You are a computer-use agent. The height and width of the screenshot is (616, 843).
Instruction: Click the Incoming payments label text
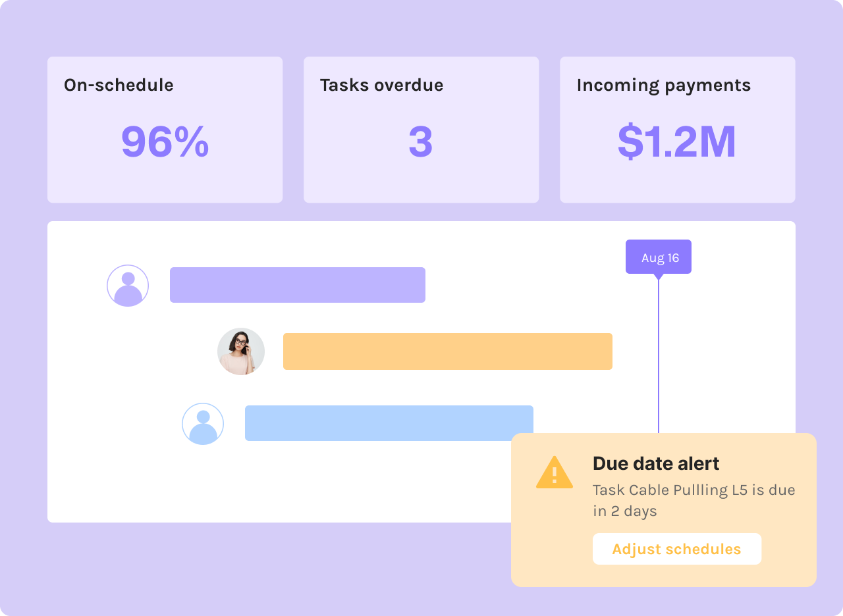[664, 86]
